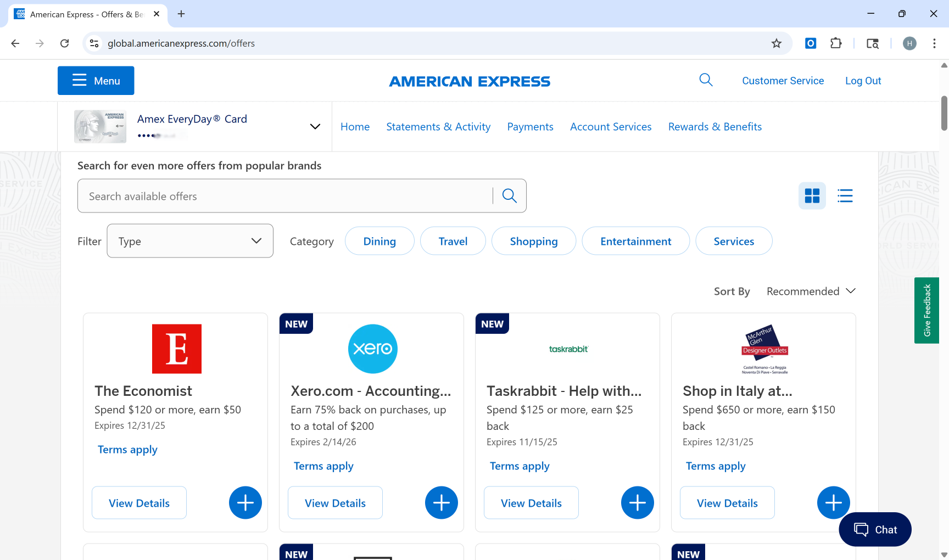This screenshot has height=560, width=949.
Task: Add Shop in Italy offer with plus icon
Action: pos(834,503)
